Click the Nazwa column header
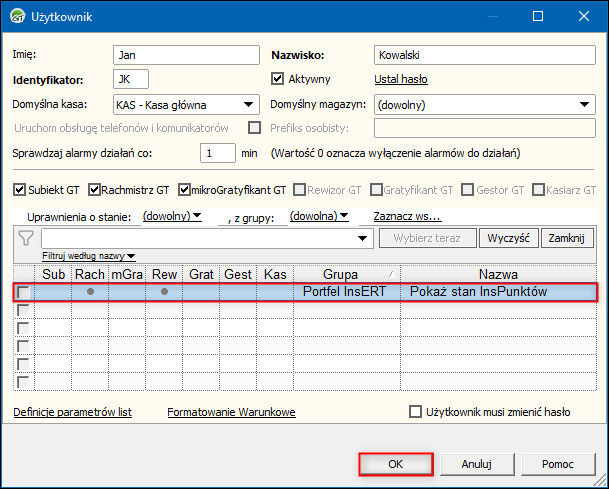609x489 pixels. pos(498,273)
